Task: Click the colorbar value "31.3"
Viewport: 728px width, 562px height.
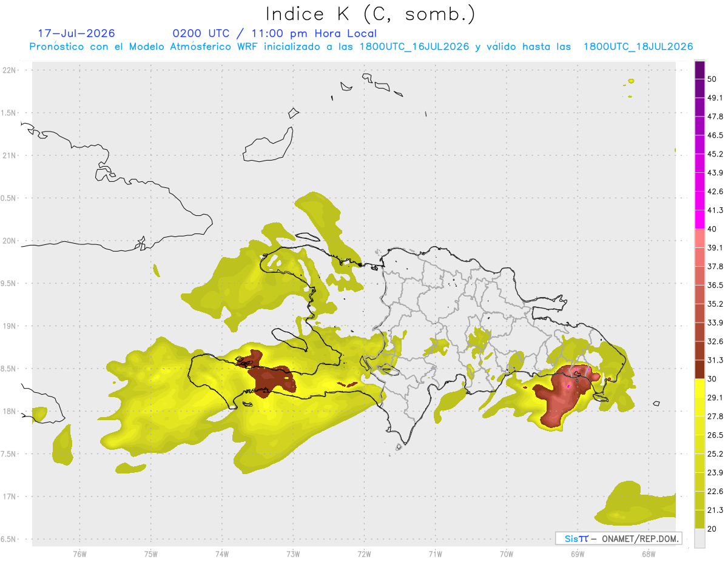Action: tap(715, 360)
